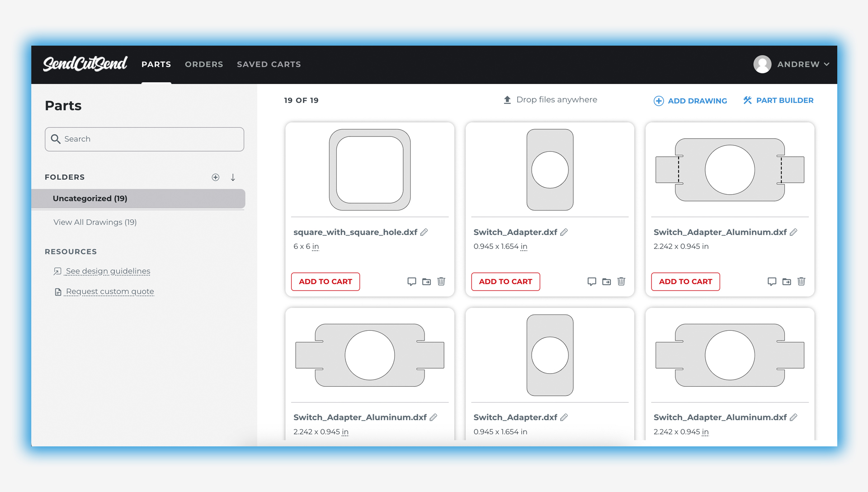Click the parts Search field

(x=145, y=139)
